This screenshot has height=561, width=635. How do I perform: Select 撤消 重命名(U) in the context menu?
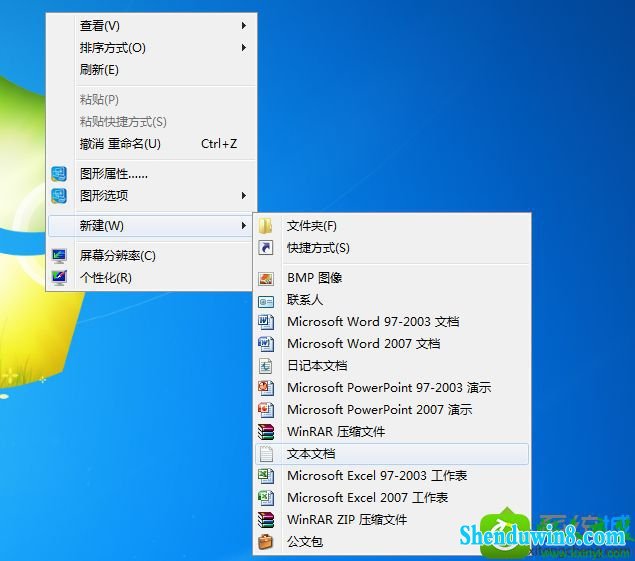coord(151,144)
